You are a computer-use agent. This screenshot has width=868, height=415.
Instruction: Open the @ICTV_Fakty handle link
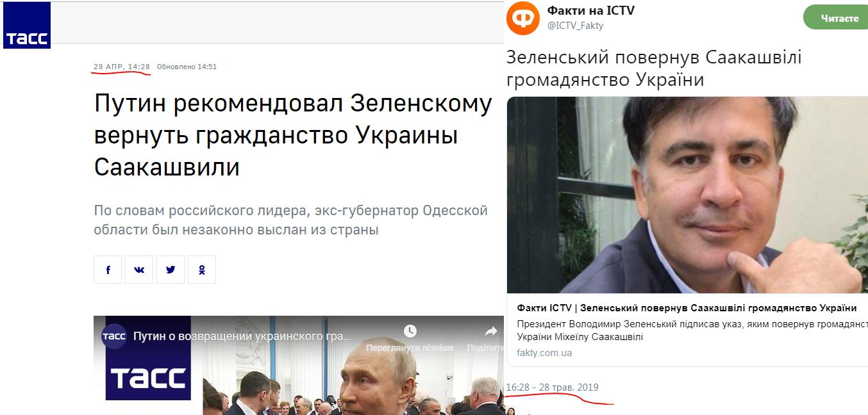[x=575, y=26]
